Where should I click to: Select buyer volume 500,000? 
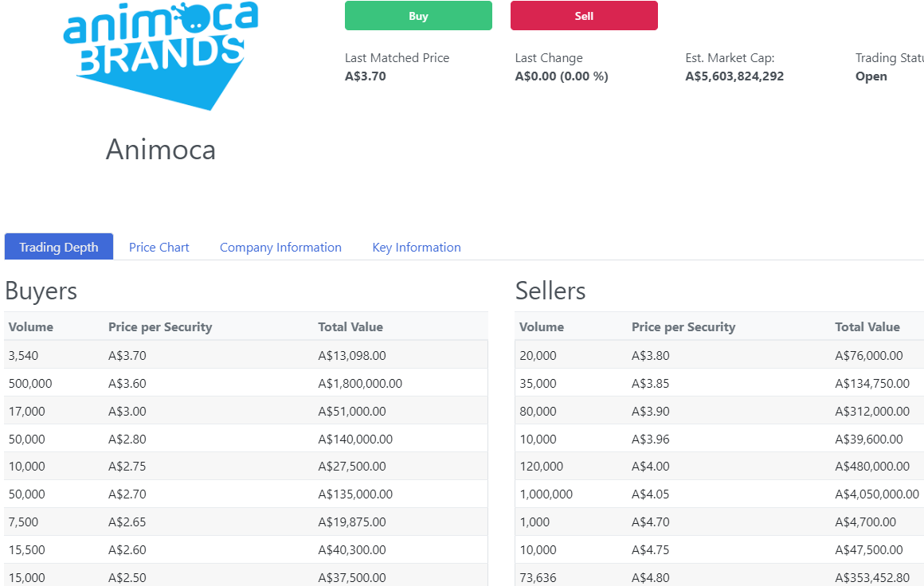pos(30,384)
